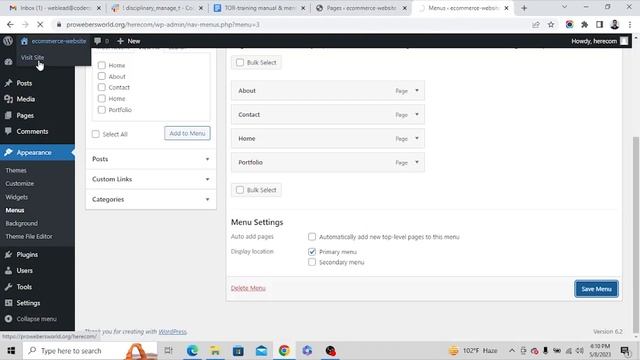Open Customize under Appearance
This screenshot has width=640, height=360.
[20, 184]
